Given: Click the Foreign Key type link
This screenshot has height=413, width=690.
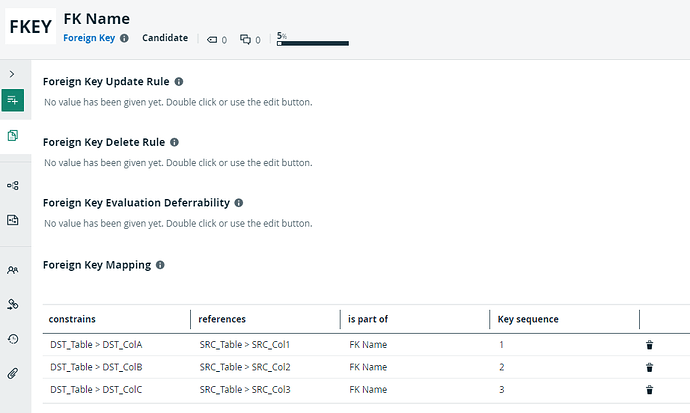Looking at the screenshot, I should pos(89,38).
